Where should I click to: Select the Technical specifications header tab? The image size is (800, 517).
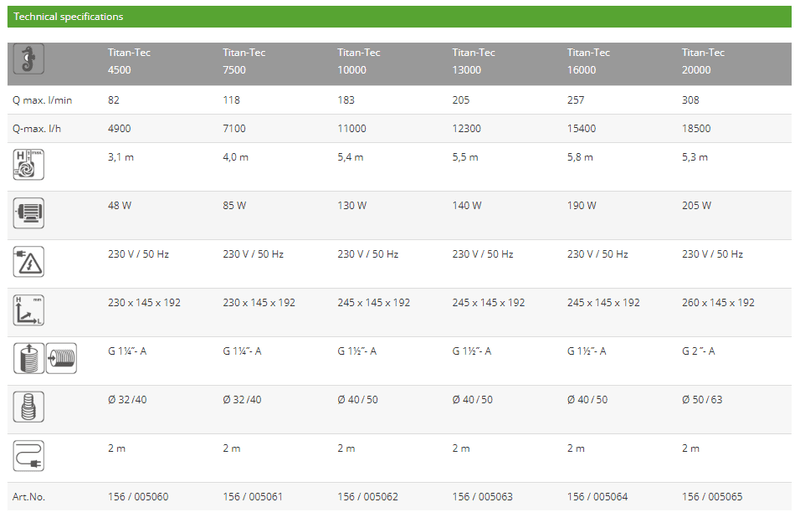click(69, 17)
